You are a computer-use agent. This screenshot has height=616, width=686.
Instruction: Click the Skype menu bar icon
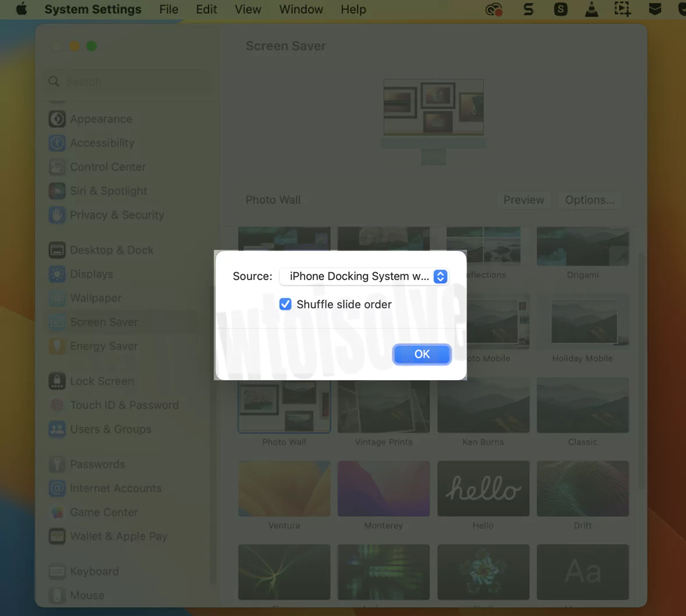coord(560,9)
